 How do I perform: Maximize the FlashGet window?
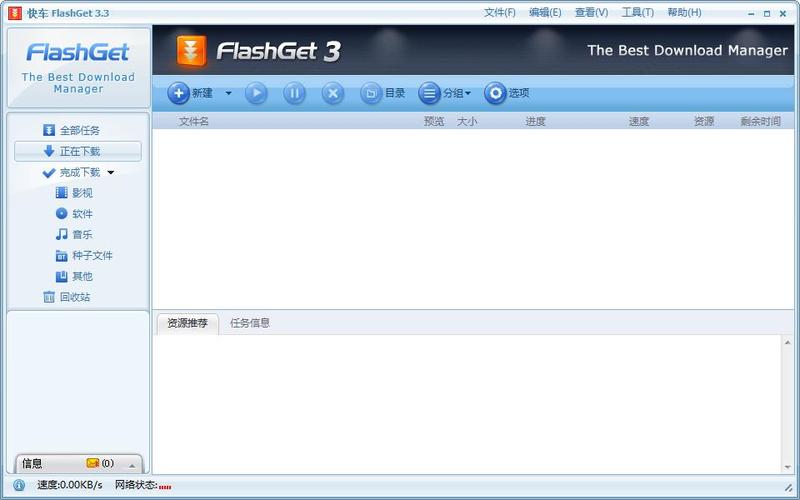point(767,14)
